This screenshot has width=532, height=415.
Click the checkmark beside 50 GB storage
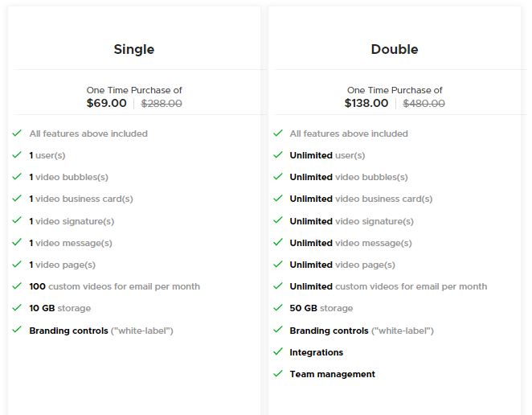click(278, 307)
